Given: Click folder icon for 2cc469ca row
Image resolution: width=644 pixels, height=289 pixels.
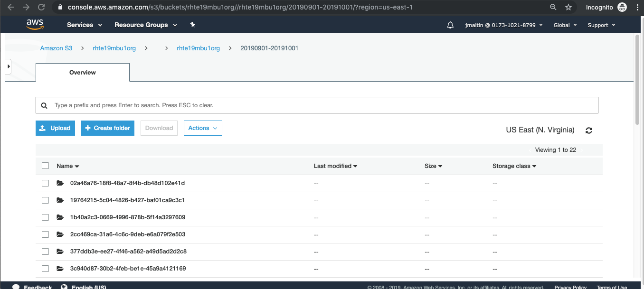Looking at the screenshot, I should [x=60, y=234].
